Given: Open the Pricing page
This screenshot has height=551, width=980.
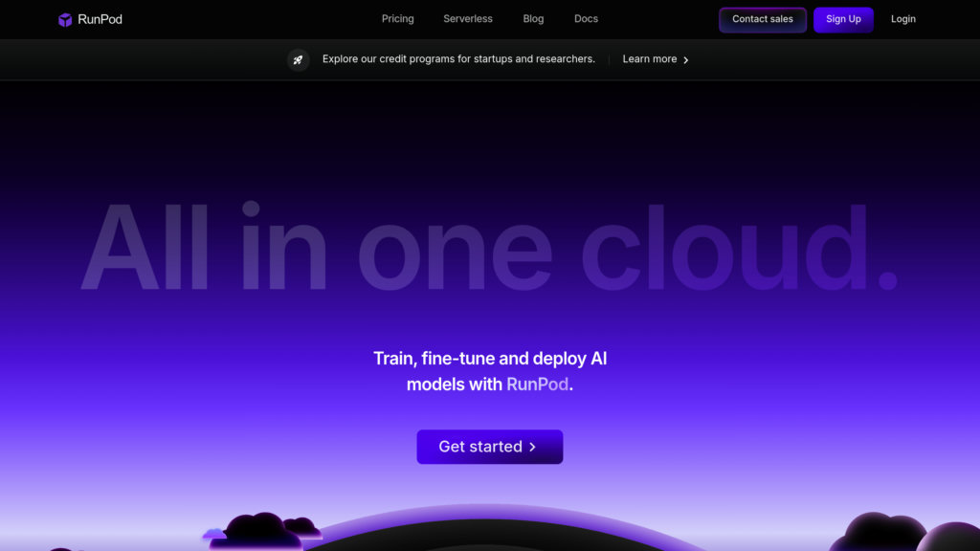Looking at the screenshot, I should click(398, 19).
